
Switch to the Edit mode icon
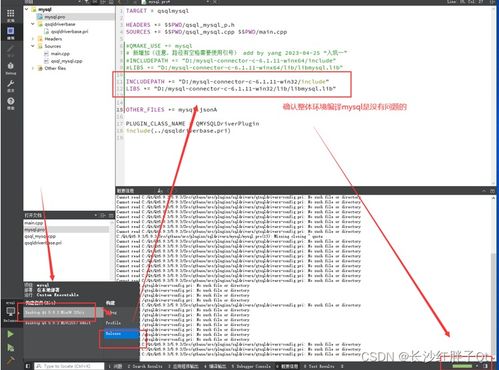[x=11, y=31]
